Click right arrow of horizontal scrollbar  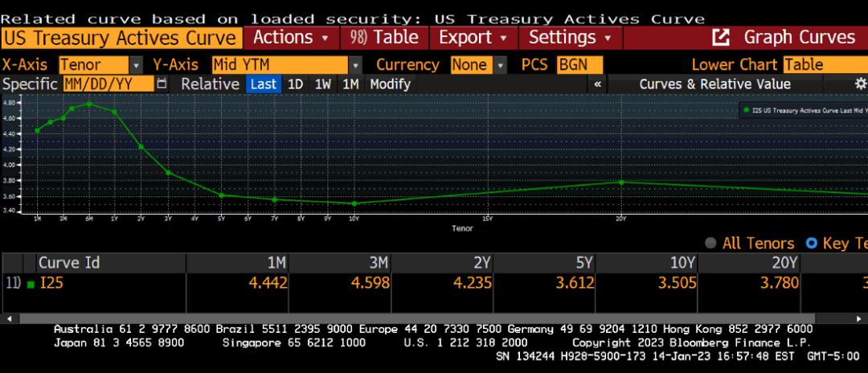click(x=862, y=319)
